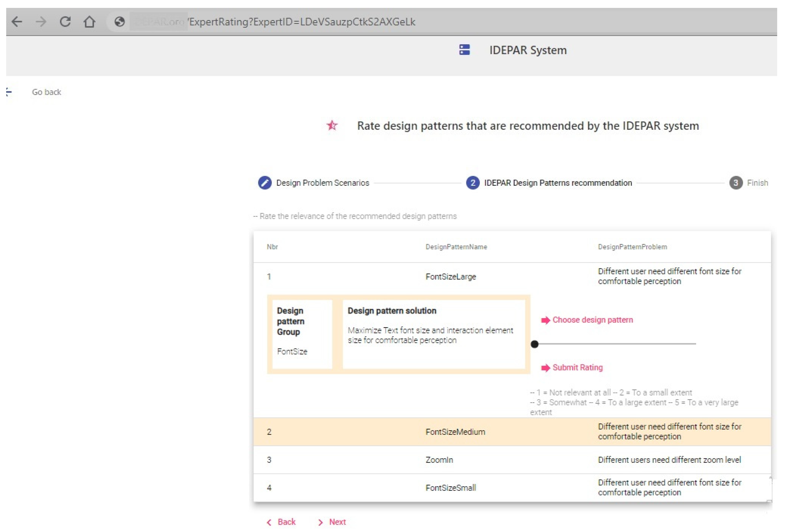786x532 pixels.
Task: Click the browser home icon
Action: coord(89,22)
